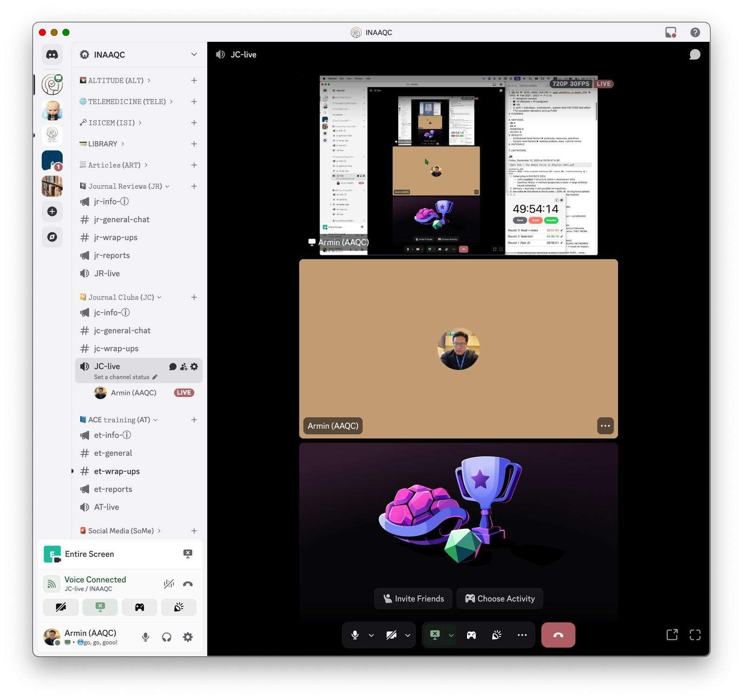Viewport: 743px width, 700px height.
Task: Switch to the et-wrap-ups channel
Action: [x=117, y=471]
